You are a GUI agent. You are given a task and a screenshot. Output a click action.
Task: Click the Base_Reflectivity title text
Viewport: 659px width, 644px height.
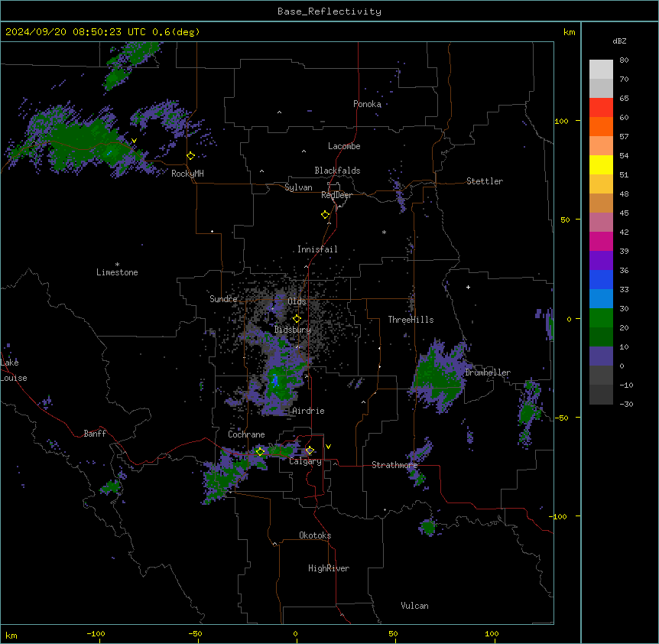pyautogui.click(x=329, y=11)
